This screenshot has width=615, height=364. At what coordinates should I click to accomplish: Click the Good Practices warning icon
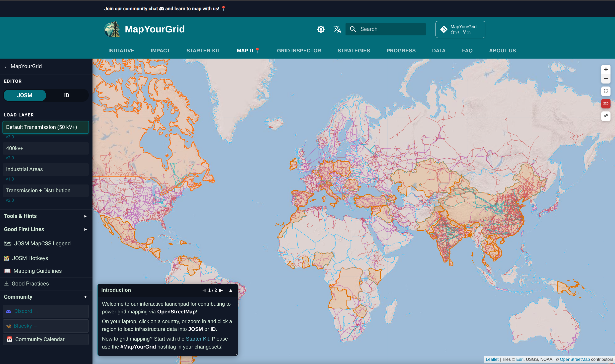point(6,284)
